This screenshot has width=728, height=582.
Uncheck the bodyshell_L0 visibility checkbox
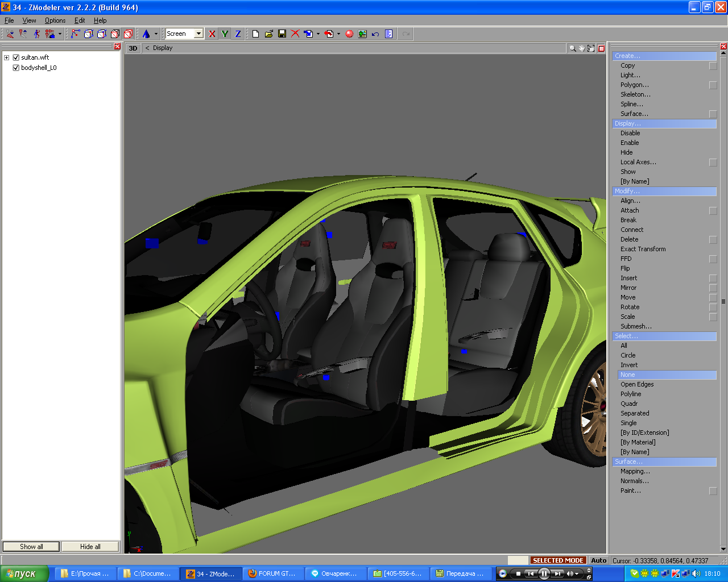16,68
